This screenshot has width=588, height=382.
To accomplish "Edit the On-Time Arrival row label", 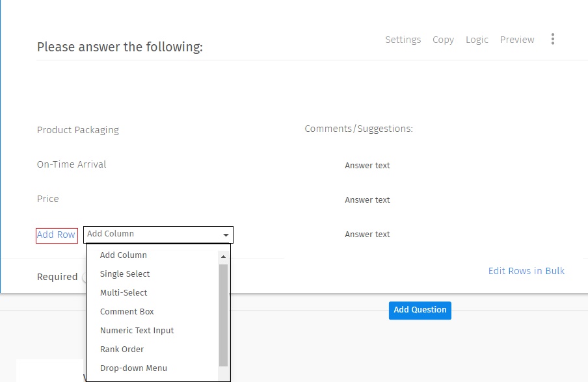I will coord(72,164).
